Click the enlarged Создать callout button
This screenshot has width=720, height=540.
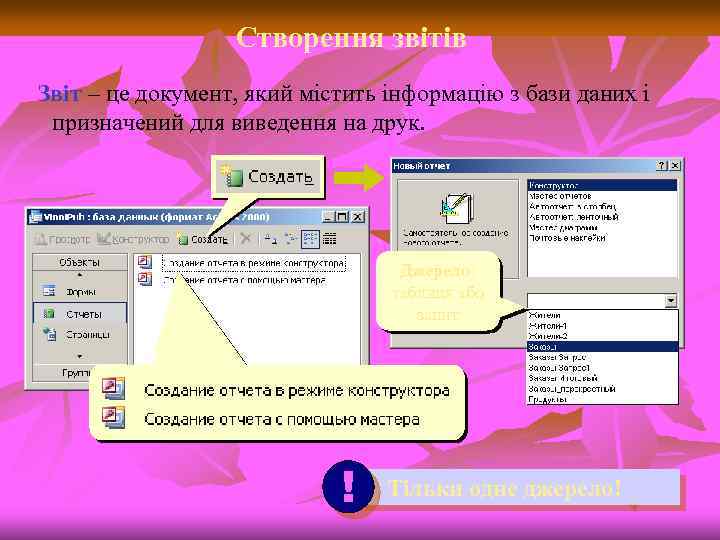point(268,177)
